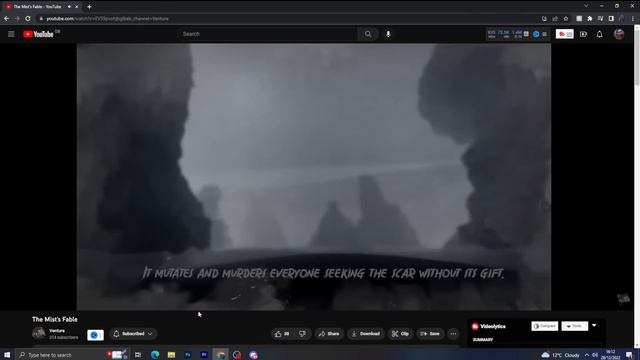The height and width of the screenshot is (360, 640).
Task: Open Task View on the taskbar
Action: (x=138, y=355)
